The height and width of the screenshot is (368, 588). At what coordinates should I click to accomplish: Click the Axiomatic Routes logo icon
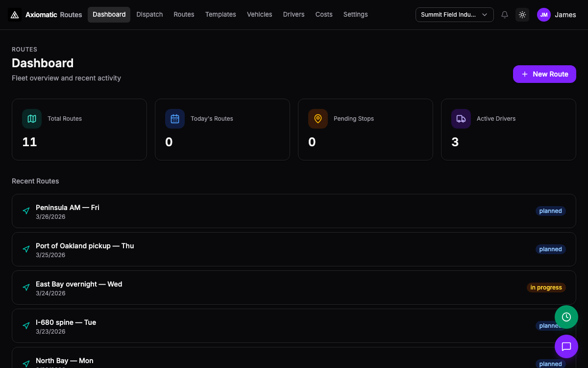pyautogui.click(x=15, y=15)
